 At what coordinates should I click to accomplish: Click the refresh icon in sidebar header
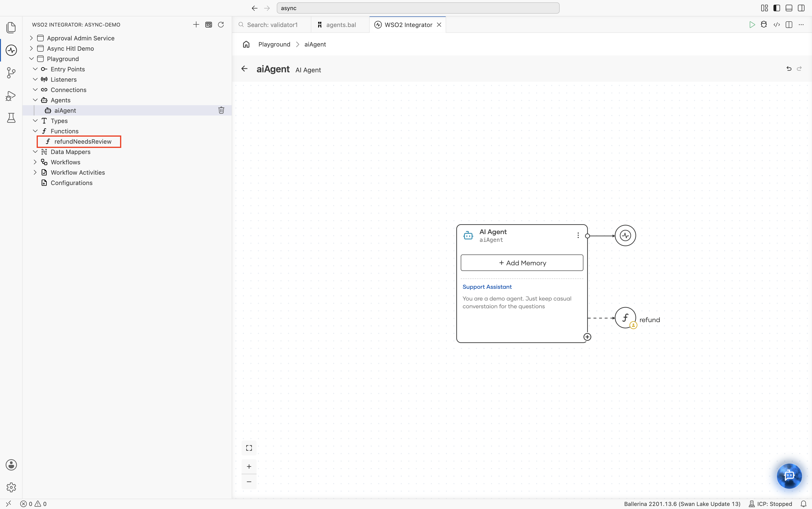click(221, 25)
